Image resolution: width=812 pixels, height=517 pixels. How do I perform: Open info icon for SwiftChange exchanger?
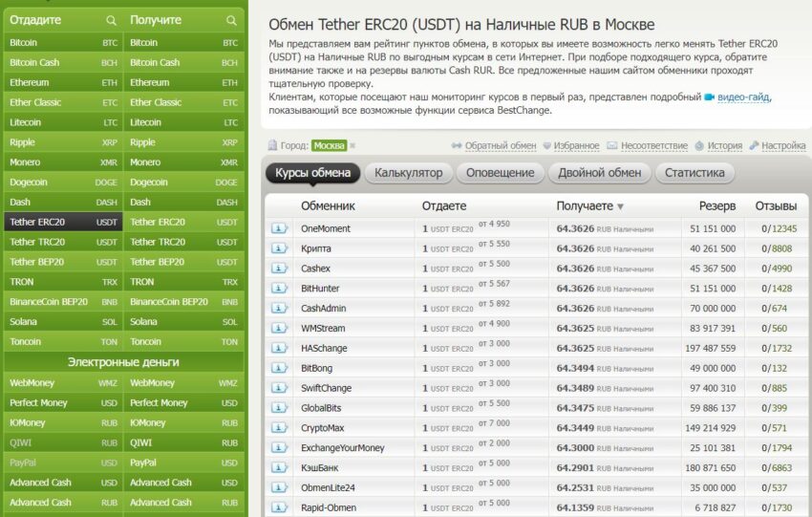coord(279,388)
